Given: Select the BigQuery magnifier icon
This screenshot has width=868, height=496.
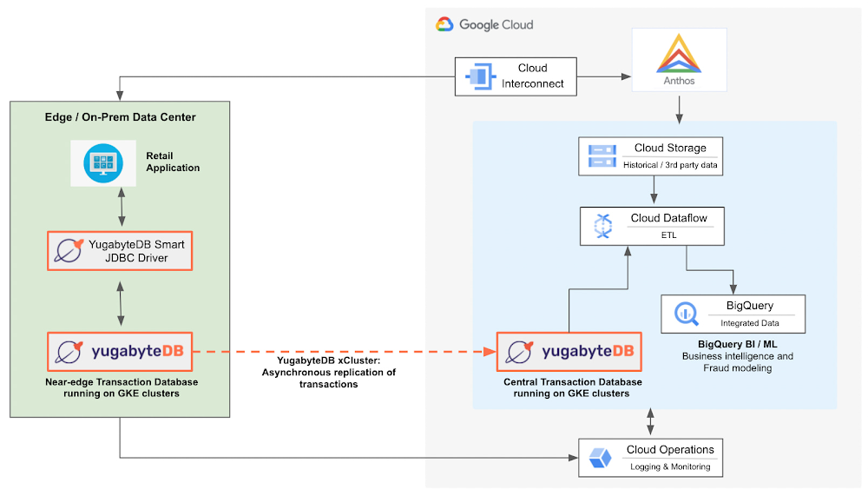Looking at the screenshot, I should (685, 314).
